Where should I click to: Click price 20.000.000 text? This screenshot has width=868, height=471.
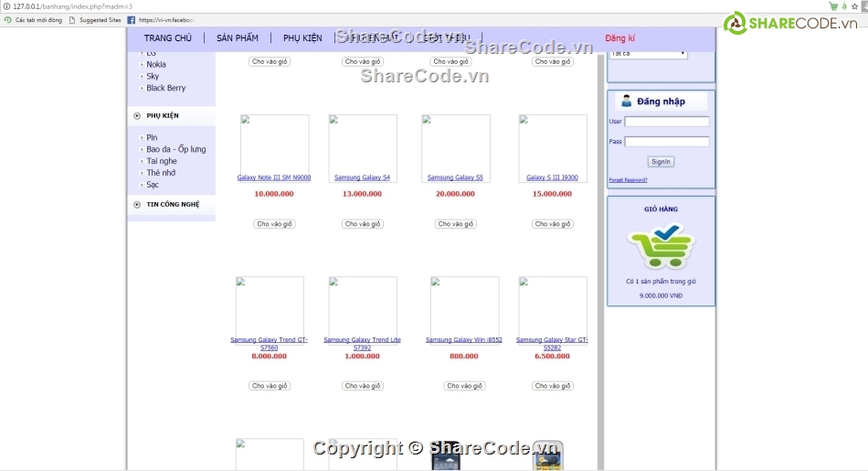pyautogui.click(x=455, y=194)
